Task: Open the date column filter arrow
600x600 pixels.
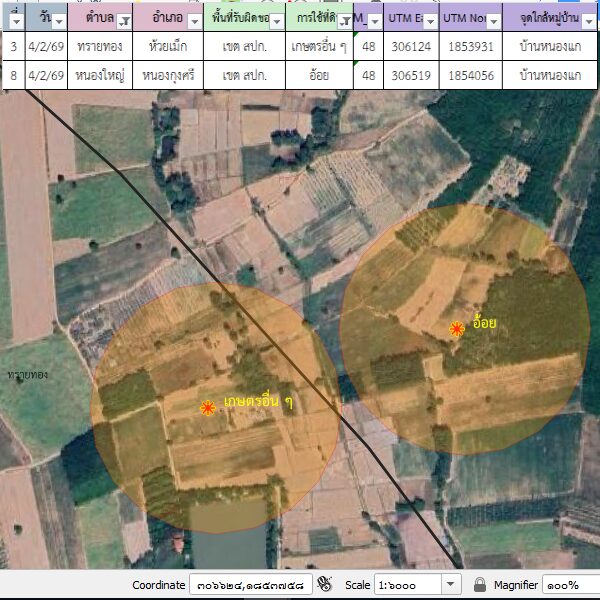Action: pos(58,21)
